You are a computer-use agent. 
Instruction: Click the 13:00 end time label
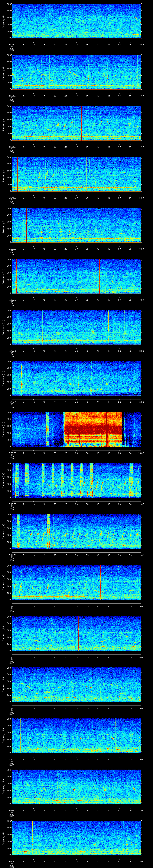141,606
